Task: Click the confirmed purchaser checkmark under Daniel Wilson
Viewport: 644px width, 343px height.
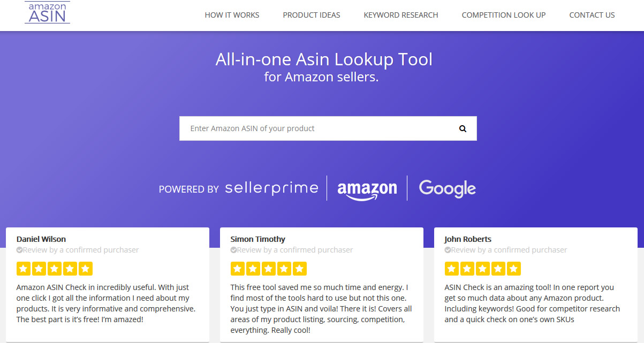Action: [19, 250]
